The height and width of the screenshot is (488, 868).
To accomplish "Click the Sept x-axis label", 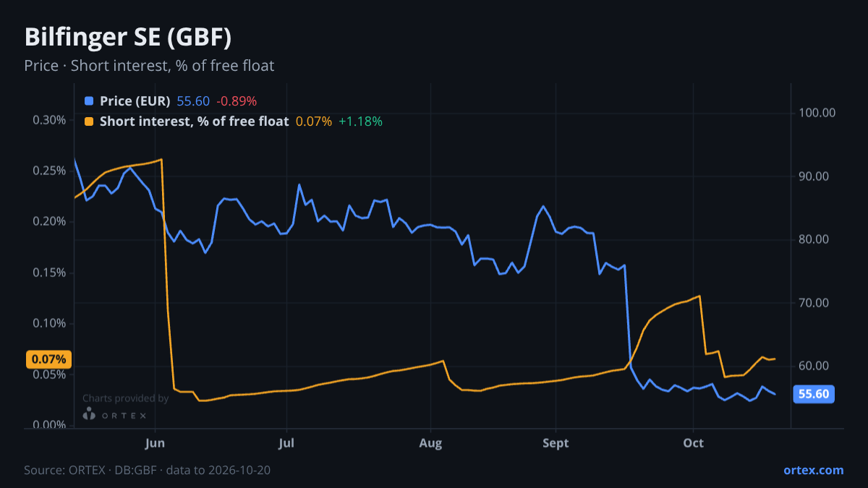I will click(556, 442).
